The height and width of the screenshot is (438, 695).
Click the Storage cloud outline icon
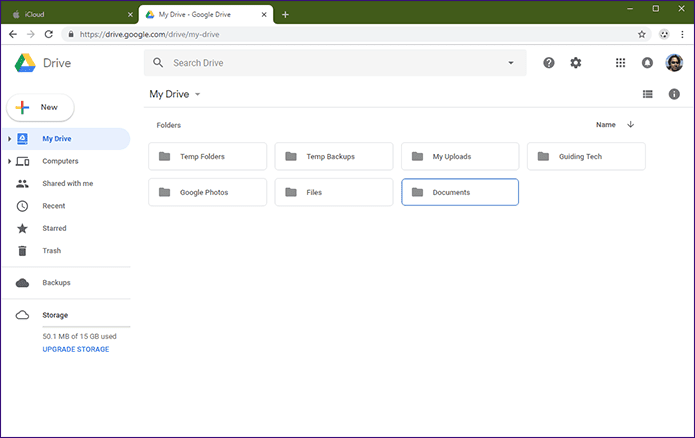click(x=22, y=315)
